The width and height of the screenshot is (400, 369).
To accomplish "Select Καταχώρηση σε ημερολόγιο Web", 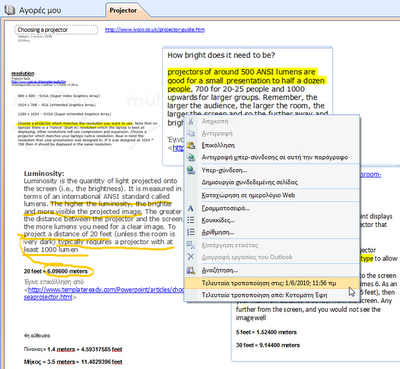I will pyautogui.click(x=271, y=195).
